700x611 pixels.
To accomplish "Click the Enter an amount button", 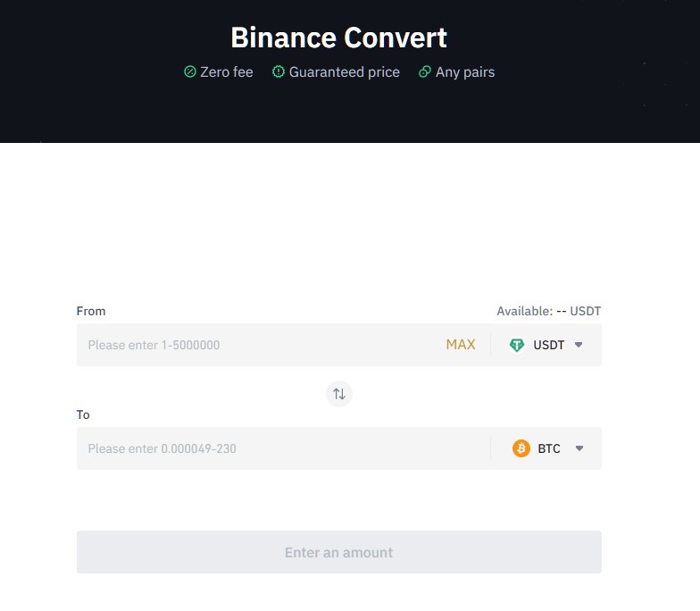I will (339, 552).
